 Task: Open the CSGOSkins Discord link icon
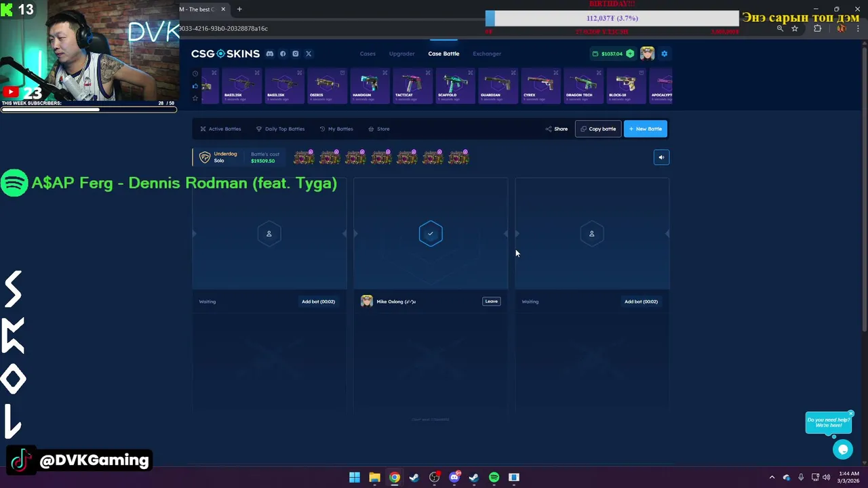pyautogui.click(x=270, y=54)
